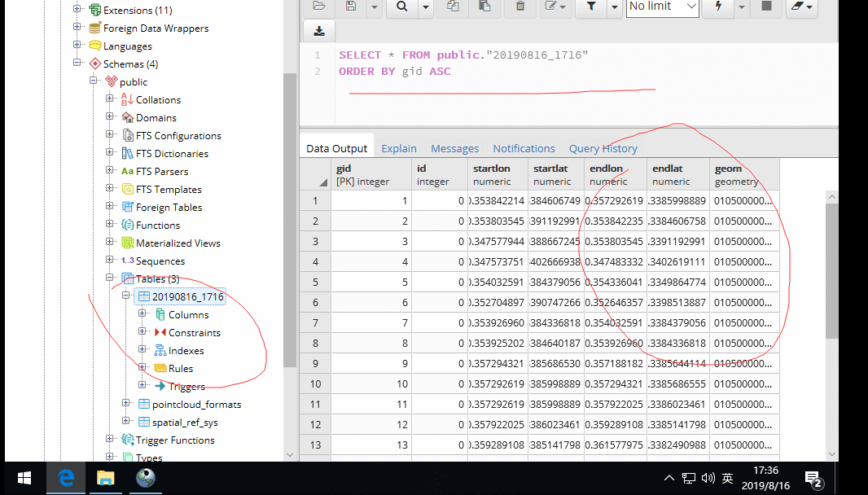
Task: Click the Delete trash can icon
Action: (x=519, y=7)
